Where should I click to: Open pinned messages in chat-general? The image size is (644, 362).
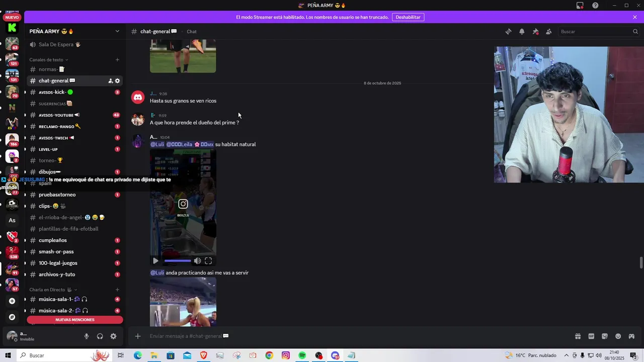[x=535, y=32]
